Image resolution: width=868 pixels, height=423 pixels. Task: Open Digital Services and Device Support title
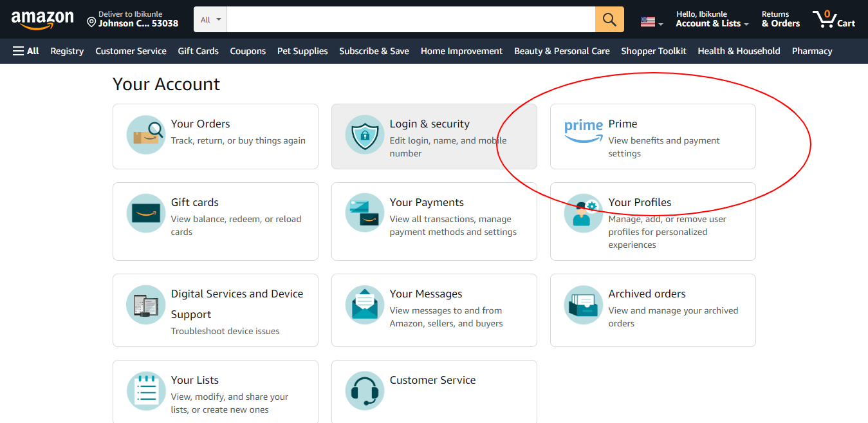point(237,304)
